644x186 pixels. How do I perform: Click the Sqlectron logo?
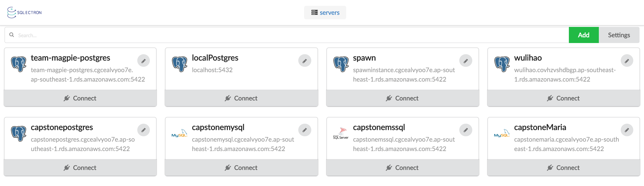click(x=25, y=12)
